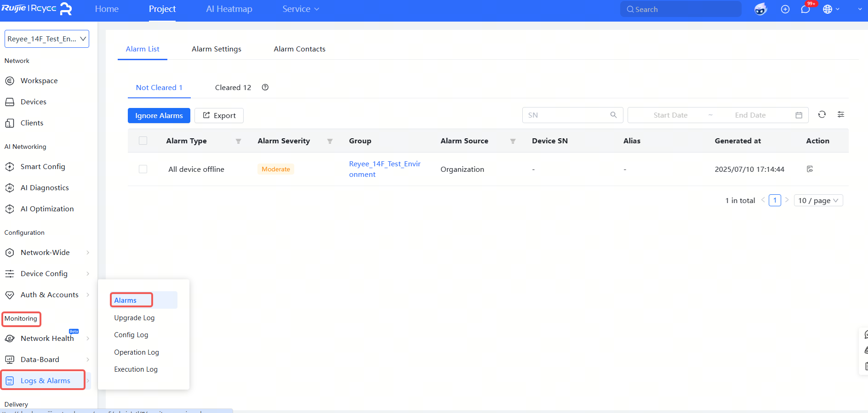Viewport: 868px width, 413px height.
Task: Select Operation Log from the submenu
Action: [137, 352]
